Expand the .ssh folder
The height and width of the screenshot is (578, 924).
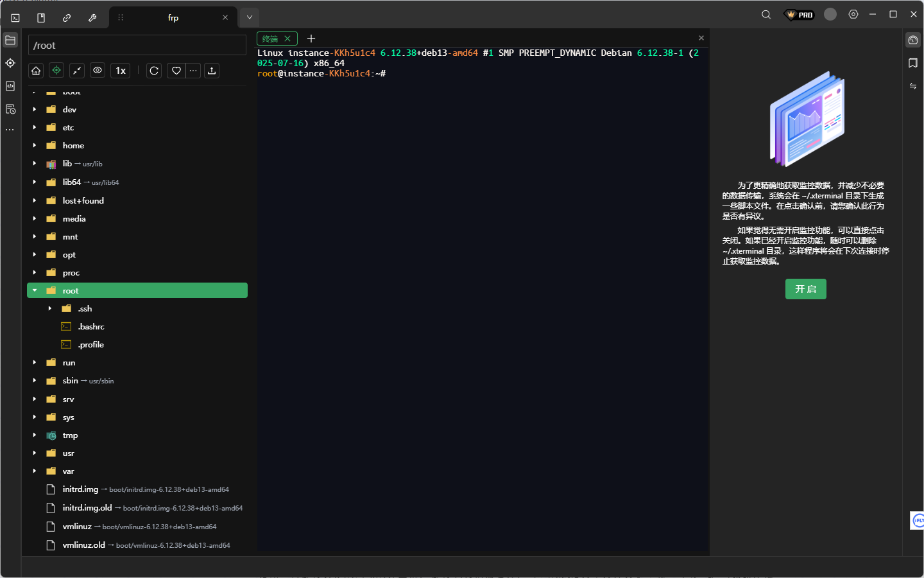tap(50, 309)
